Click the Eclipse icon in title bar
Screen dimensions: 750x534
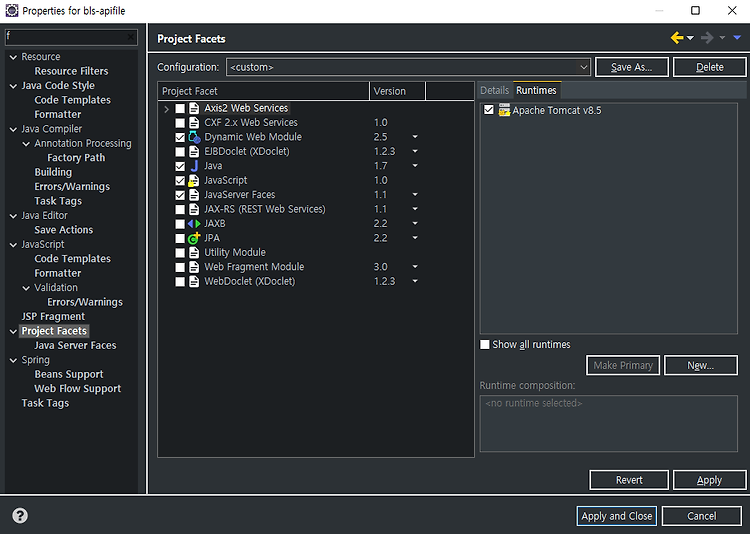(11, 10)
